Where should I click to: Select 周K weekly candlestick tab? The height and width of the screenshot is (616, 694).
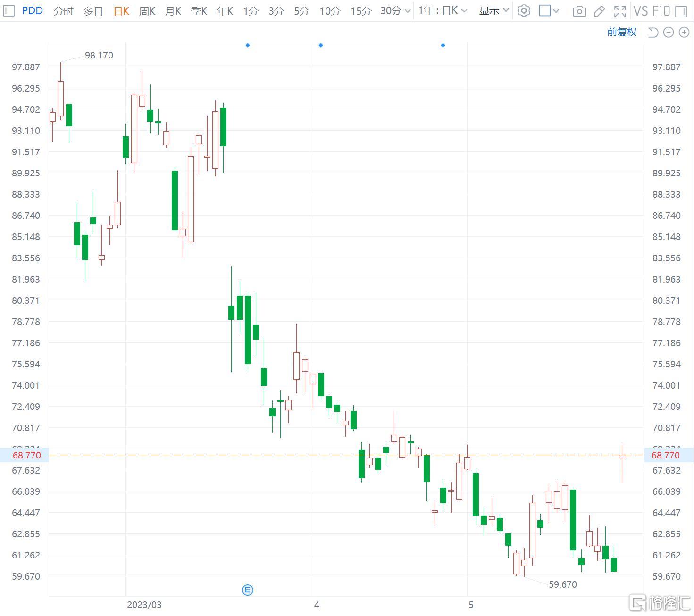147,11
